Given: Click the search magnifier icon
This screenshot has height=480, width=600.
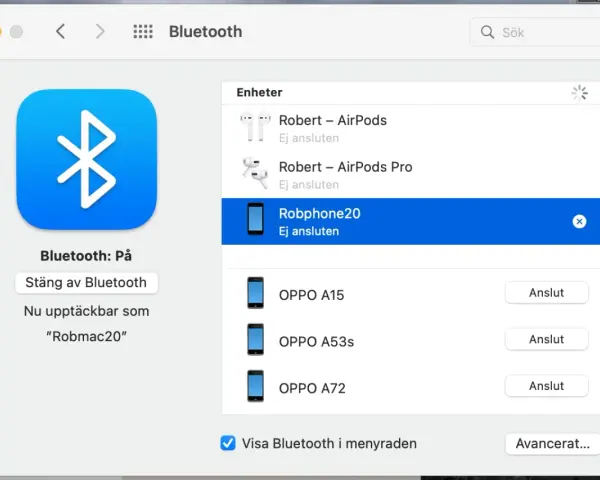Looking at the screenshot, I should tap(487, 32).
